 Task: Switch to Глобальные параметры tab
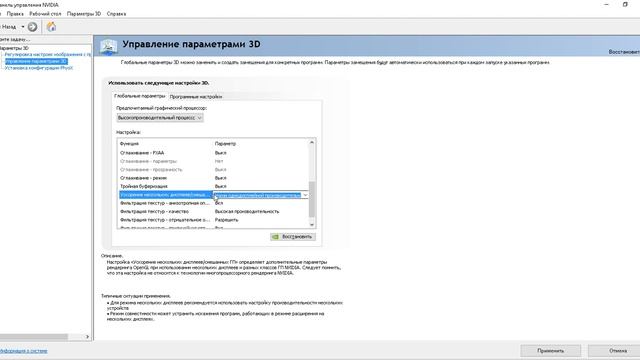pyautogui.click(x=140, y=96)
